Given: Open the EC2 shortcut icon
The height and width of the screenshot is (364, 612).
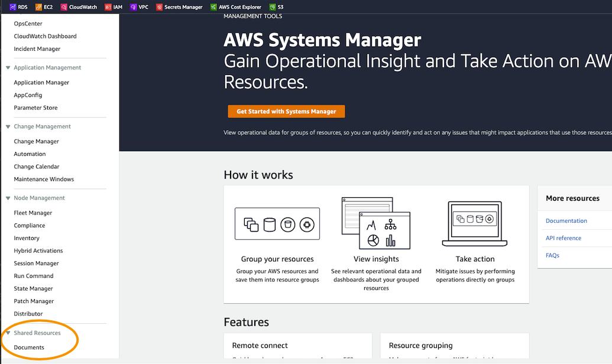Looking at the screenshot, I should tap(38, 7).
